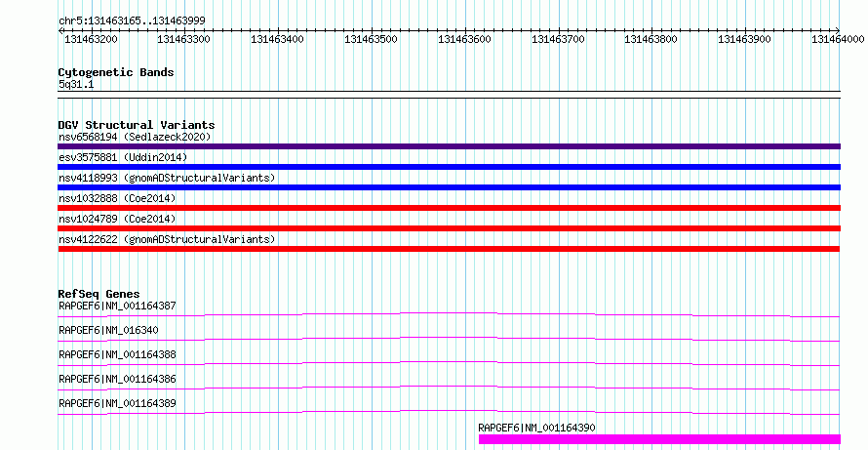Click RAPGEF6|NM_001164386 transcript label
The width and height of the screenshot is (868, 450).
point(117,379)
